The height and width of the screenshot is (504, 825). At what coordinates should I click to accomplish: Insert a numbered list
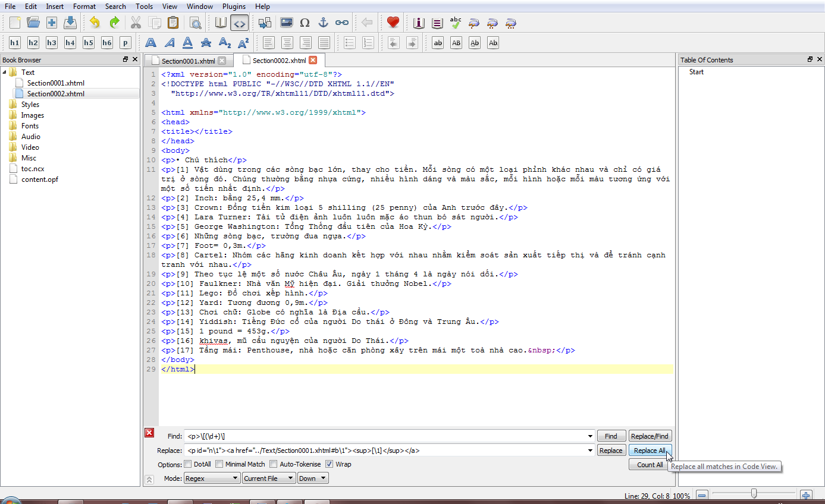click(x=368, y=43)
